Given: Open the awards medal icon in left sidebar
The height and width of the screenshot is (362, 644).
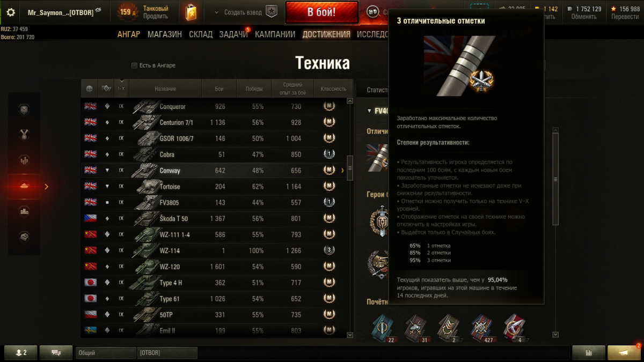Looking at the screenshot, I should click(24, 135).
